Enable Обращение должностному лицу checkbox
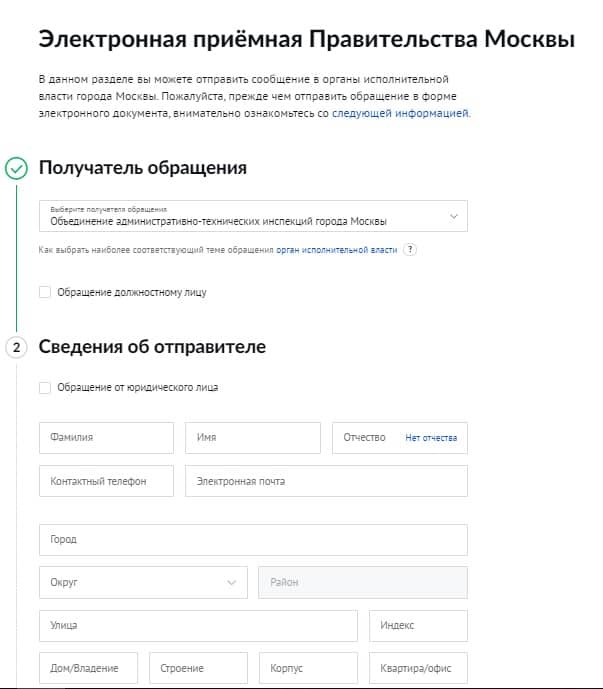Screen dimensions: 603x689 click(45, 292)
